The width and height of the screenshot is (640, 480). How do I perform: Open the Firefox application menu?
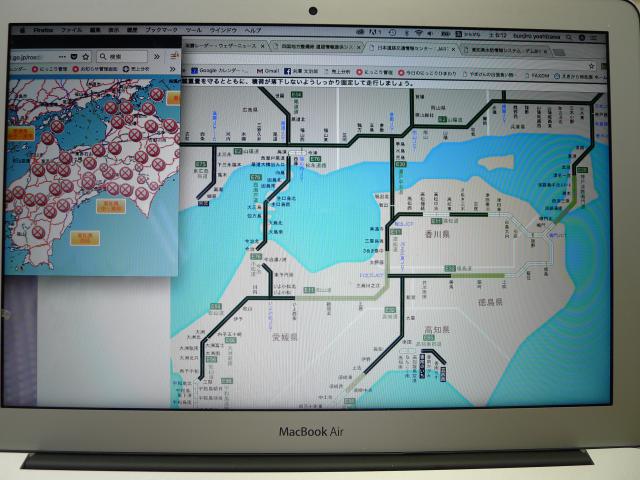(x=43, y=30)
